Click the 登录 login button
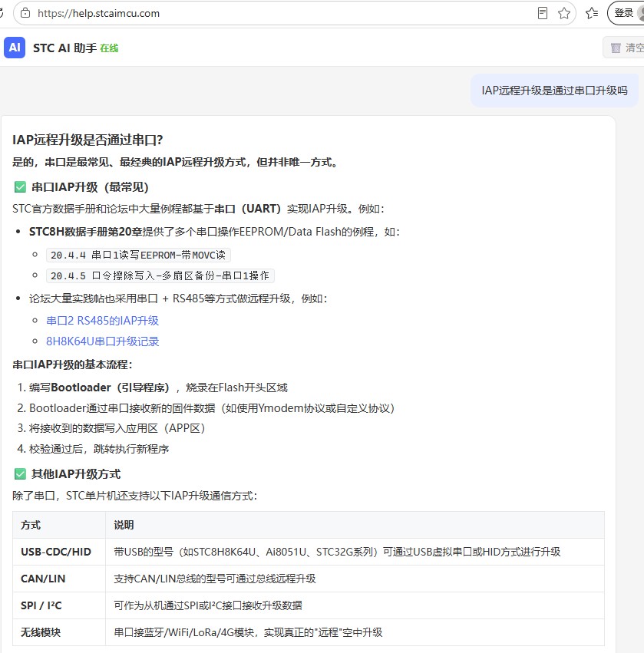This screenshot has width=644, height=653. [x=626, y=13]
